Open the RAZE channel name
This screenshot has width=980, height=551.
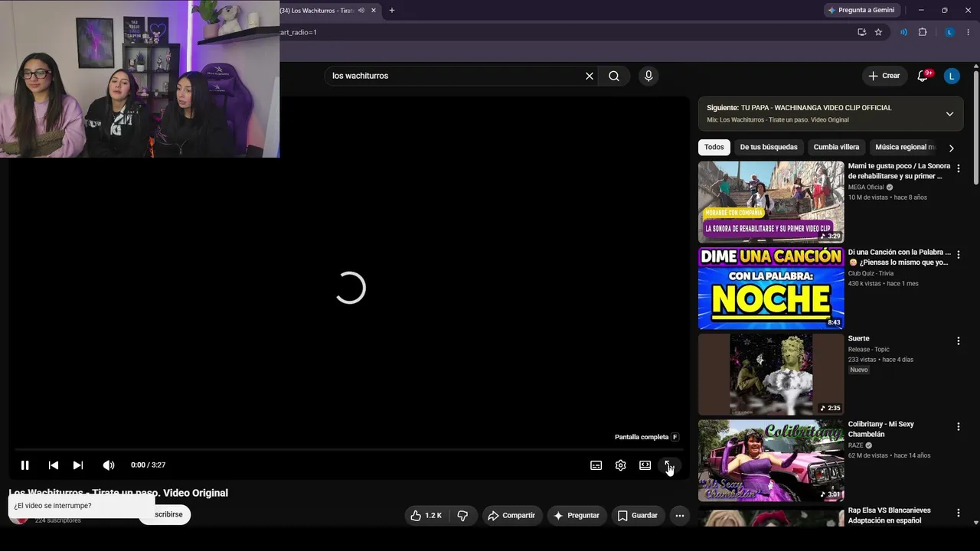pos(855,445)
